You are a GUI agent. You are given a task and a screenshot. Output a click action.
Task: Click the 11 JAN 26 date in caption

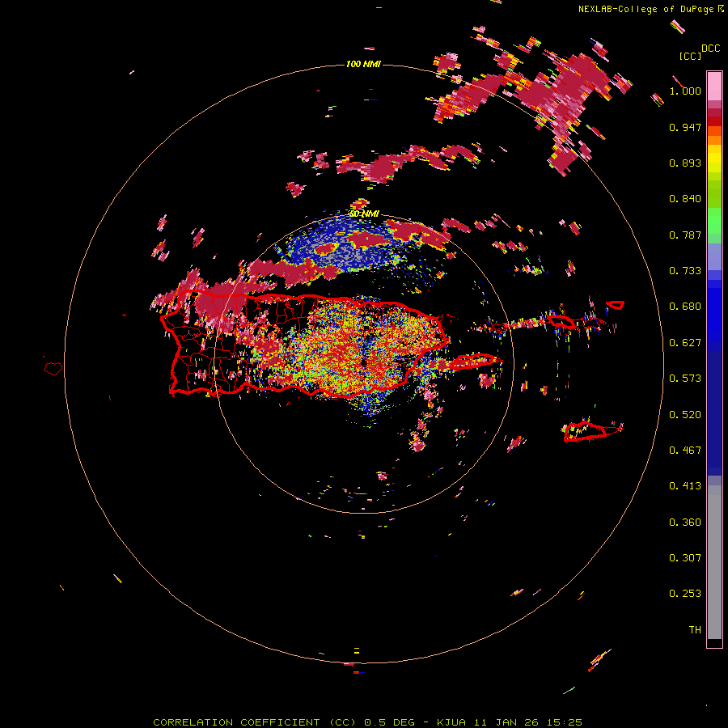(x=505, y=722)
